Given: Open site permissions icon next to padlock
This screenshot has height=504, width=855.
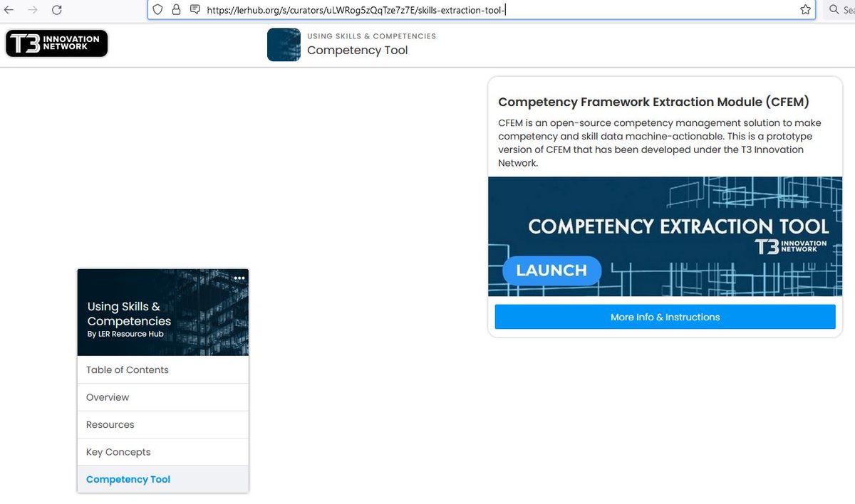Looking at the screenshot, I should pyautogui.click(x=195, y=10).
